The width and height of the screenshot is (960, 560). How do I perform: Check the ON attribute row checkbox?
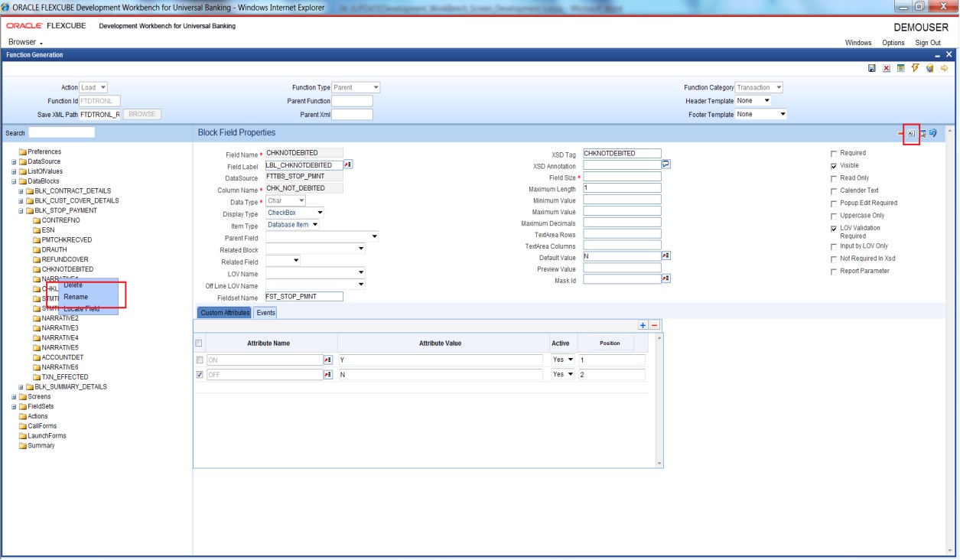(200, 360)
